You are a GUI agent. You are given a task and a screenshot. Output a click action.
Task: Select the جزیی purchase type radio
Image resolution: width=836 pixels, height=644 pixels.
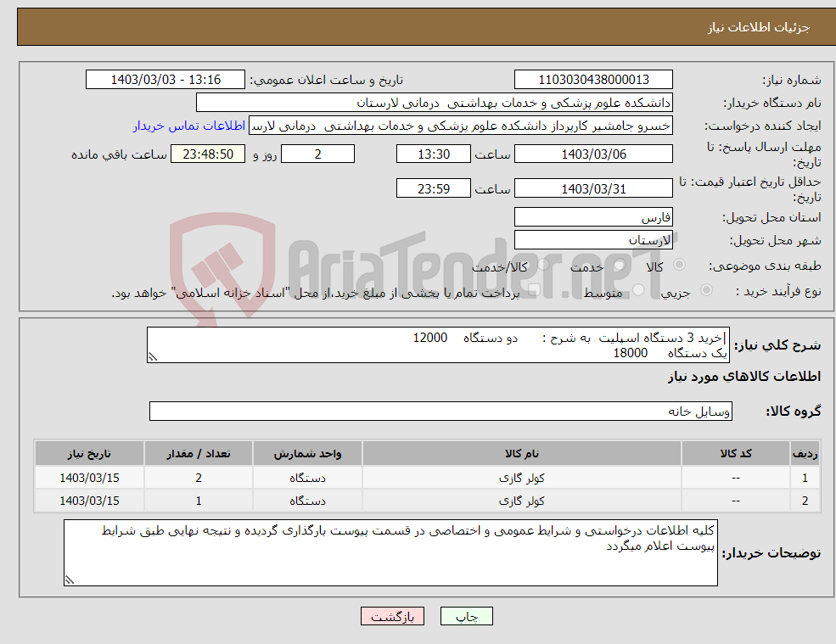pos(706,290)
